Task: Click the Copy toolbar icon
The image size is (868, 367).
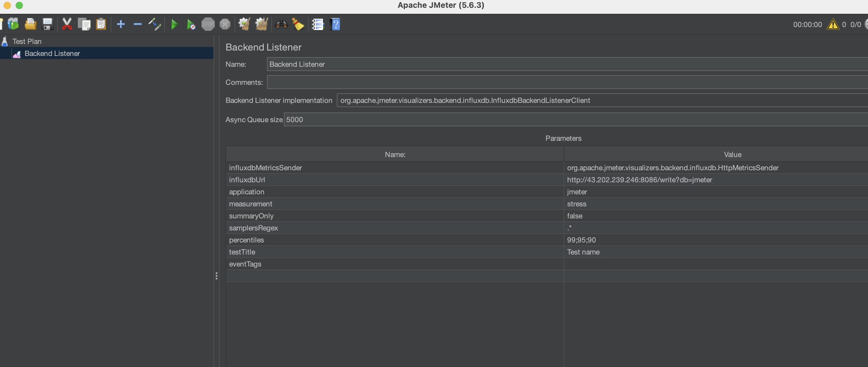Action: 84,24
